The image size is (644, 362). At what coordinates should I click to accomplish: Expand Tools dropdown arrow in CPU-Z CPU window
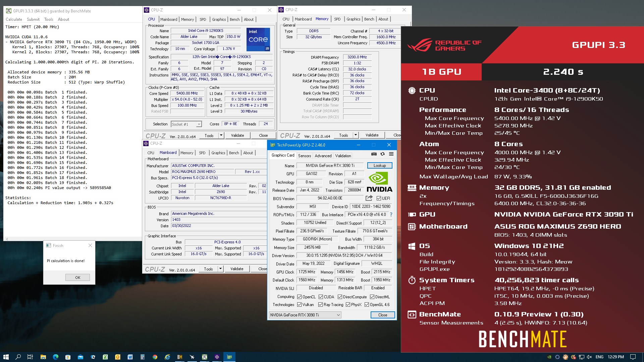221,135
